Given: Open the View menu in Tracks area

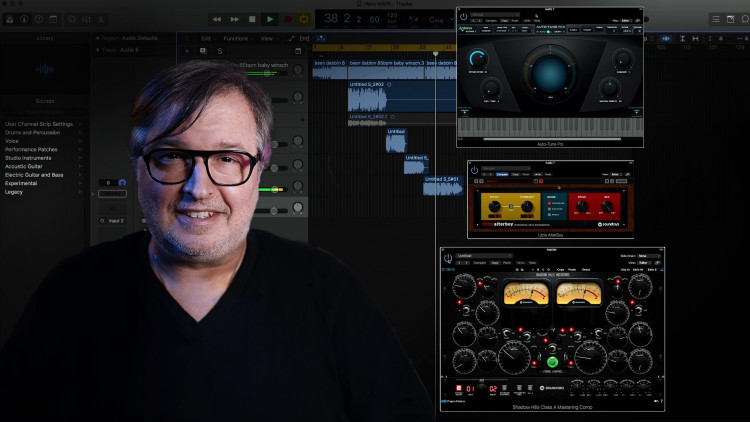Looking at the screenshot, I should point(267,38).
